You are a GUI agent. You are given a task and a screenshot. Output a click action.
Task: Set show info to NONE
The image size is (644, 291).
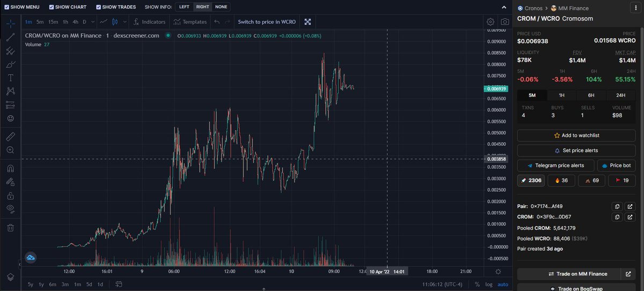(221, 7)
